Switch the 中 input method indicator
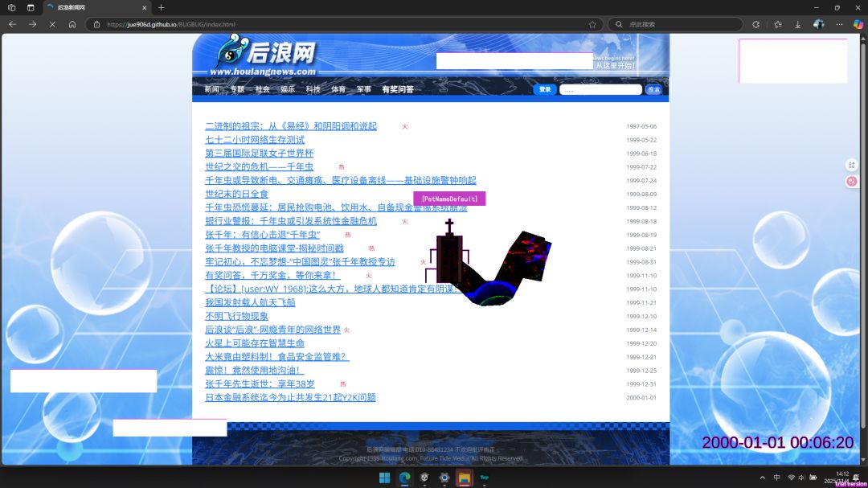 coord(777,478)
